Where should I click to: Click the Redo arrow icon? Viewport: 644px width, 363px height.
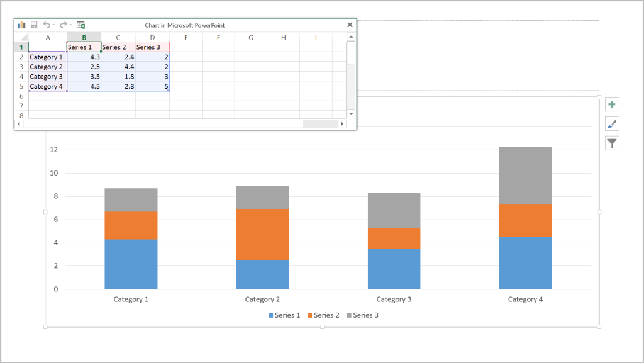[x=63, y=25]
